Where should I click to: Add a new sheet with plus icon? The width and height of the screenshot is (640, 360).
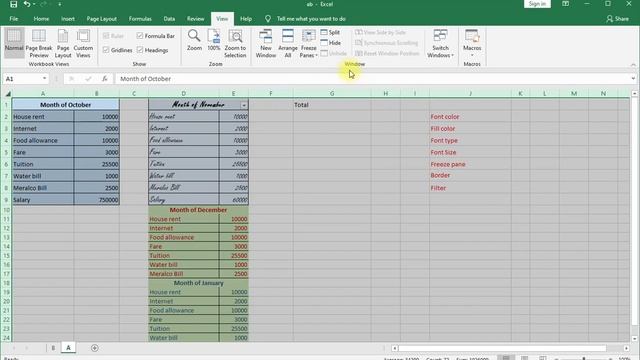(95, 348)
